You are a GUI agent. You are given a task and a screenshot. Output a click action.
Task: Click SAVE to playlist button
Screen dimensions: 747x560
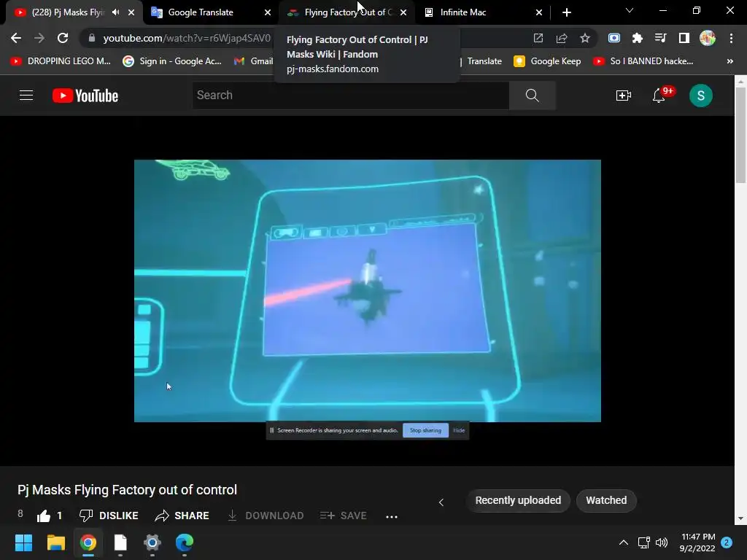343,516
